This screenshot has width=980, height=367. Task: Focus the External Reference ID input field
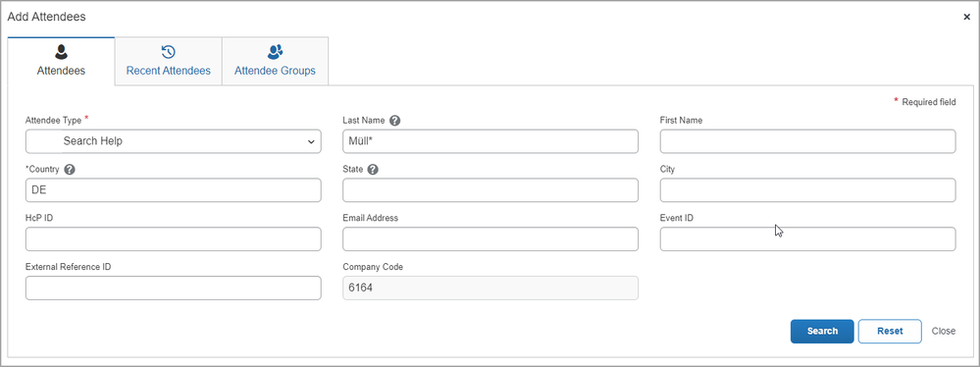point(173,288)
